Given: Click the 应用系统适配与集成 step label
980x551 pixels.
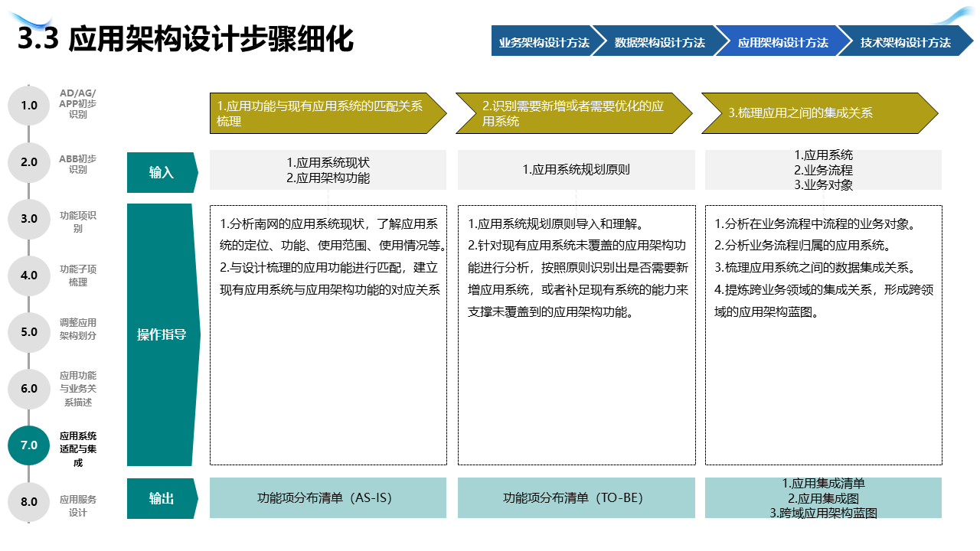Looking at the screenshot, I should click(x=78, y=449).
